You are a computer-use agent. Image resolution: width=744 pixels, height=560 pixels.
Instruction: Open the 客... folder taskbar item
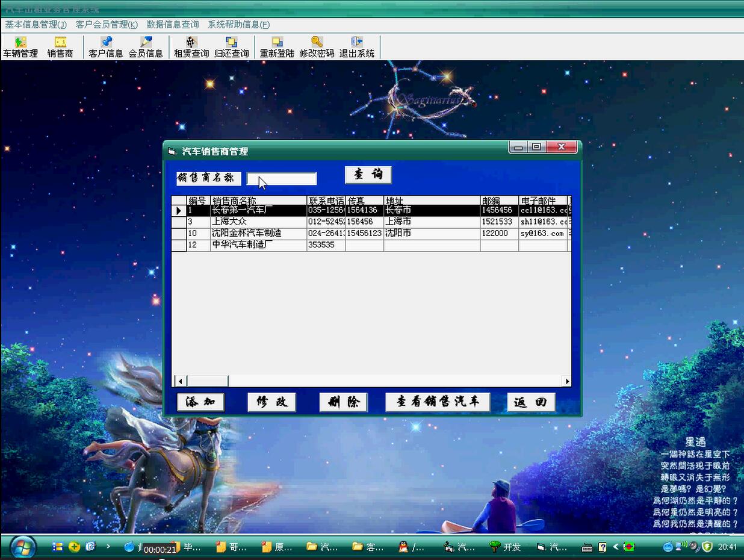(367, 547)
